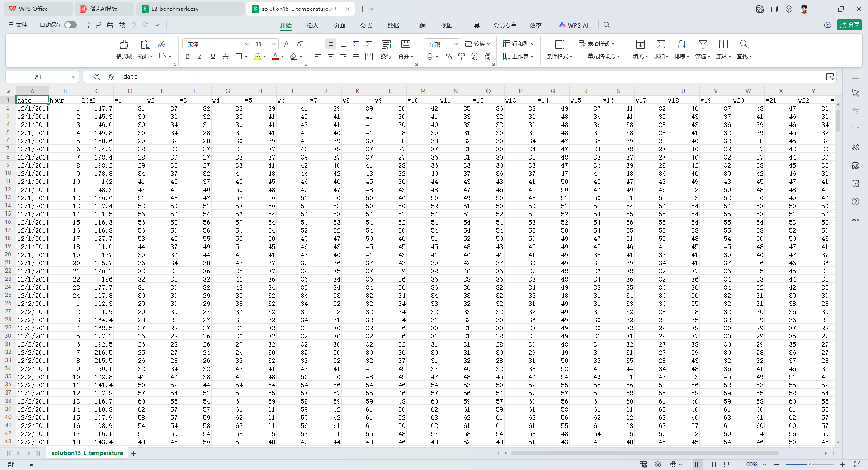Open Rows and Columns dropdown
The width and height of the screenshot is (868, 470).
pyautogui.click(x=519, y=44)
